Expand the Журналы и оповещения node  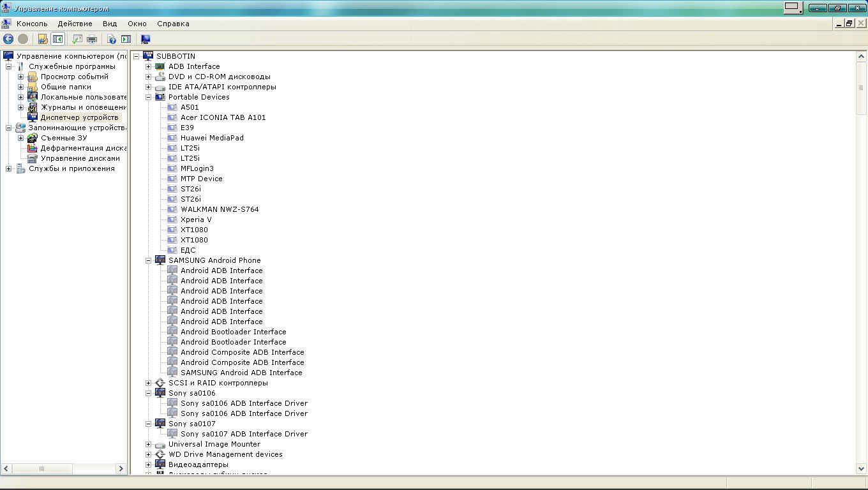click(x=20, y=107)
